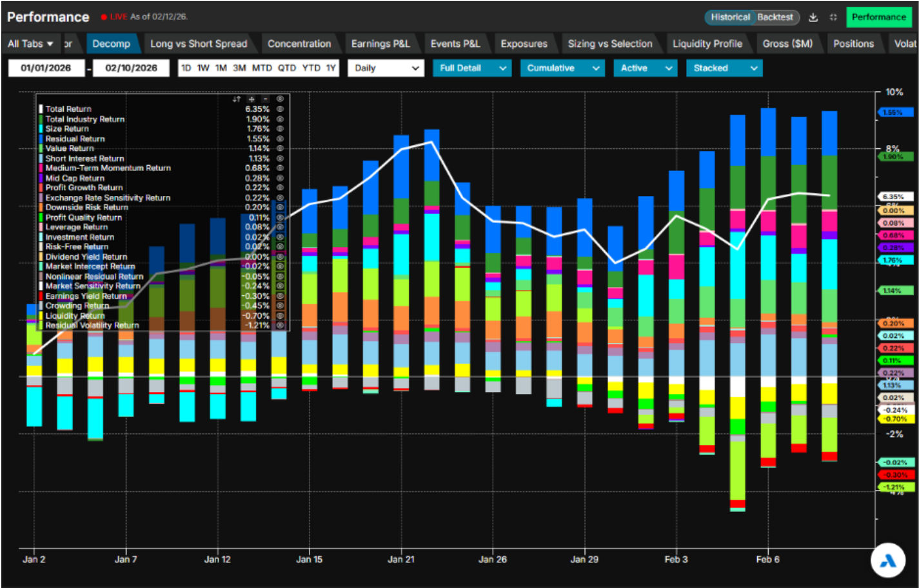Click the fullscreen expand icon in header
The image size is (919, 588).
833,17
